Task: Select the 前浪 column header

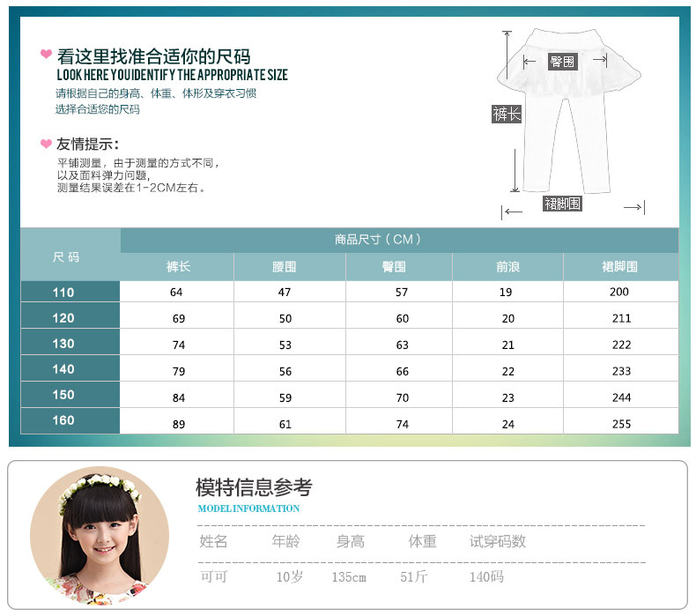Action: point(507,267)
